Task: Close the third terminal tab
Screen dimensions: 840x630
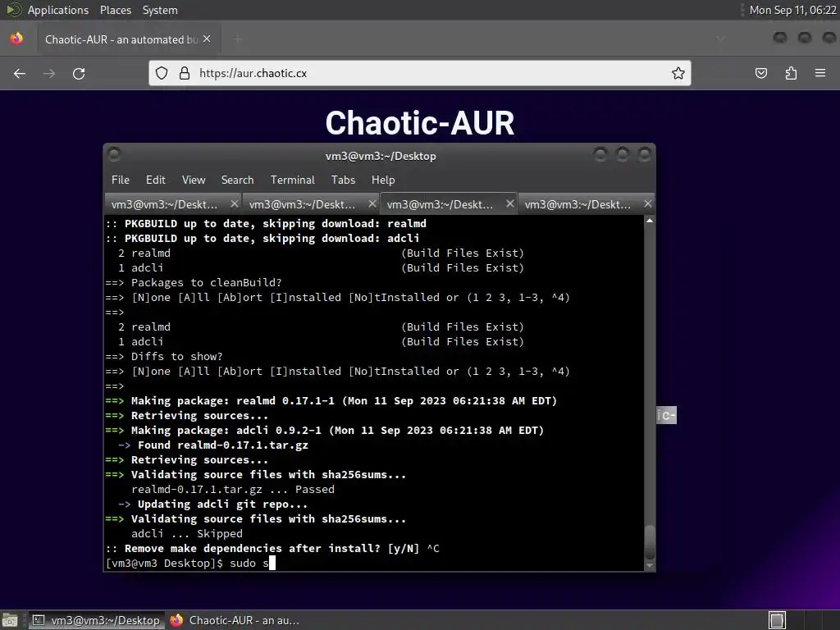Action: (x=510, y=203)
